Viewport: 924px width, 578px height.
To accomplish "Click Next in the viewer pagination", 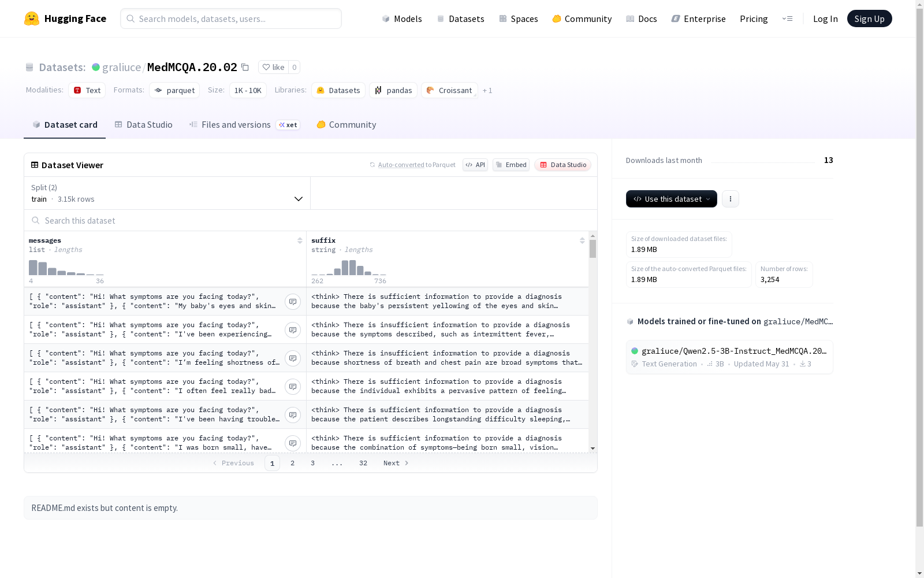I will click(x=396, y=463).
